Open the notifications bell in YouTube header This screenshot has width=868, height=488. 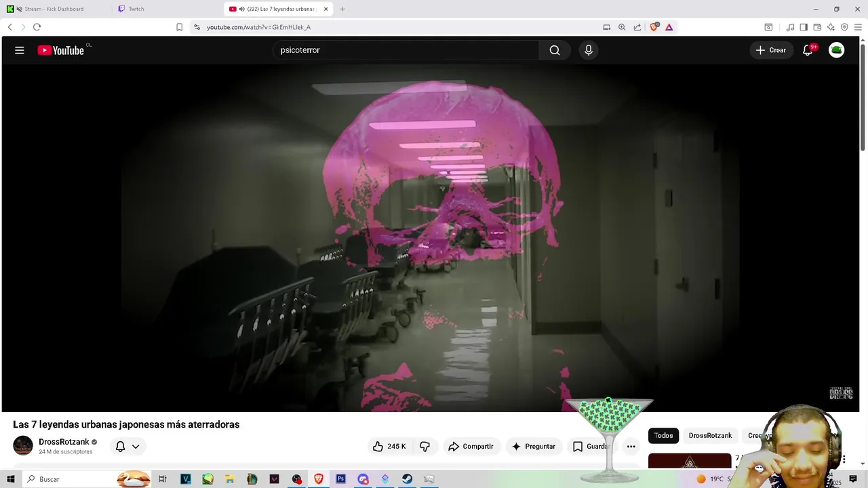point(808,50)
